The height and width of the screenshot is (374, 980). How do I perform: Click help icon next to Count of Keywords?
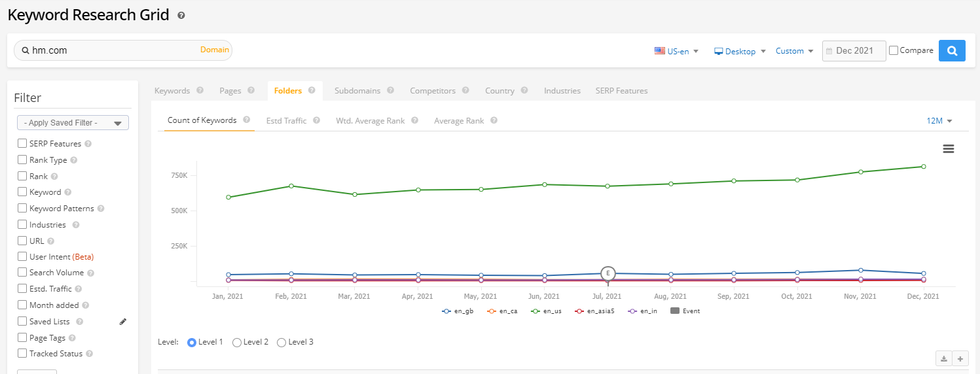coord(247,120)
